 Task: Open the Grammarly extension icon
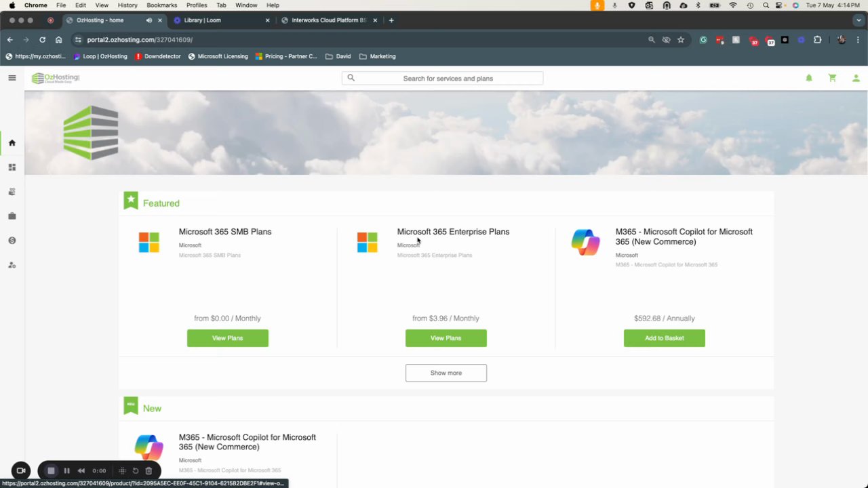703,39
